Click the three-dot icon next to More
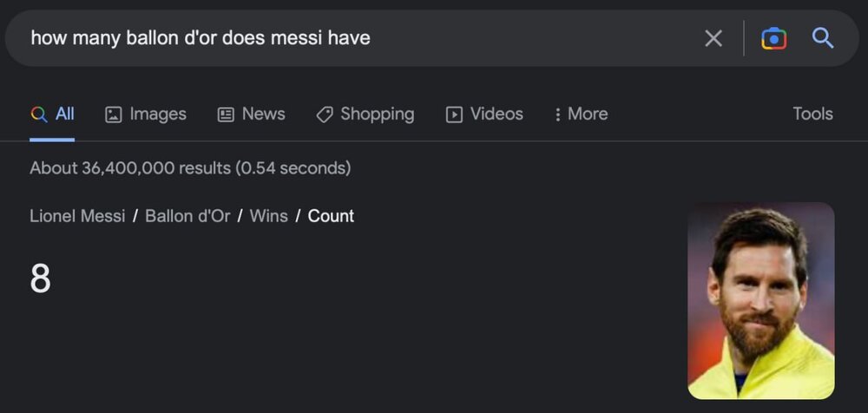The height and width of the screenshot is (413, 868). click(557, 115)
